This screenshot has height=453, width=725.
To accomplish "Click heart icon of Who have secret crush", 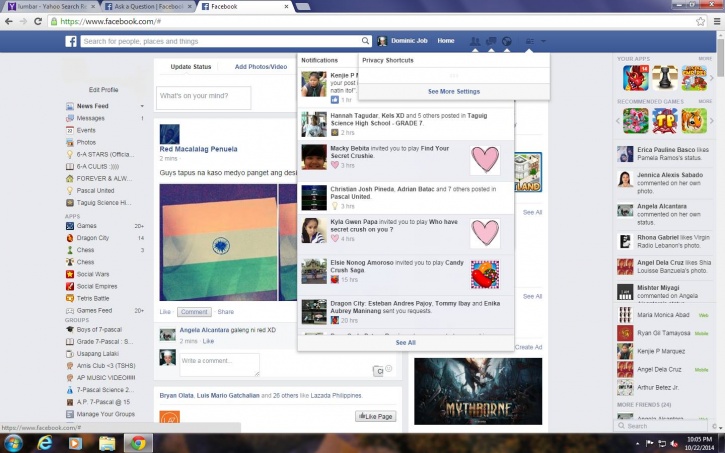I will [485, 233].
